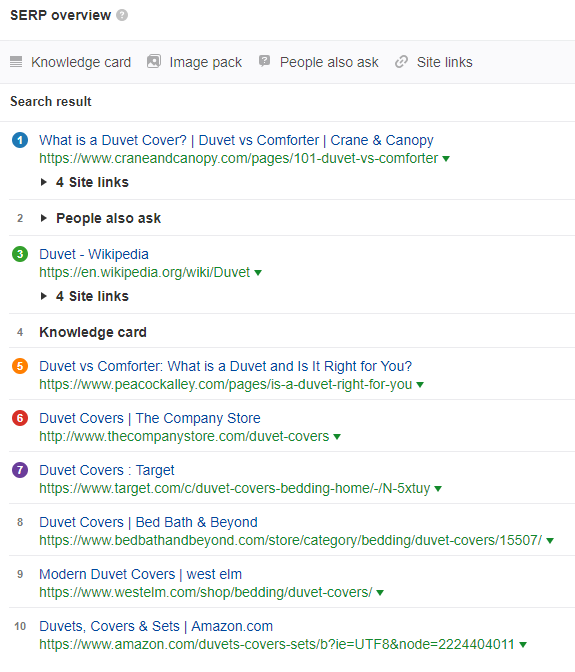Open the Duvet Covers : Target title
Image resolution: width=575 pixels, height=672 pixels.
click(107, 470)
